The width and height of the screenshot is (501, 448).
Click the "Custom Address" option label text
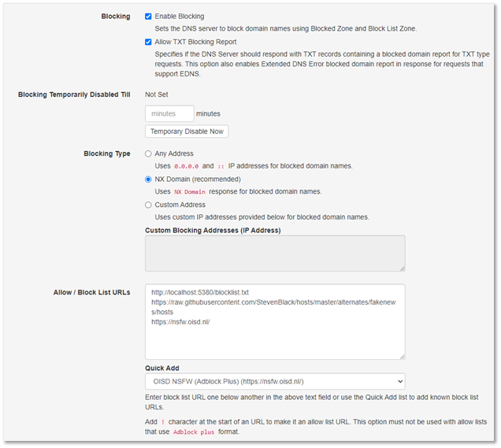tap(180, 205)
